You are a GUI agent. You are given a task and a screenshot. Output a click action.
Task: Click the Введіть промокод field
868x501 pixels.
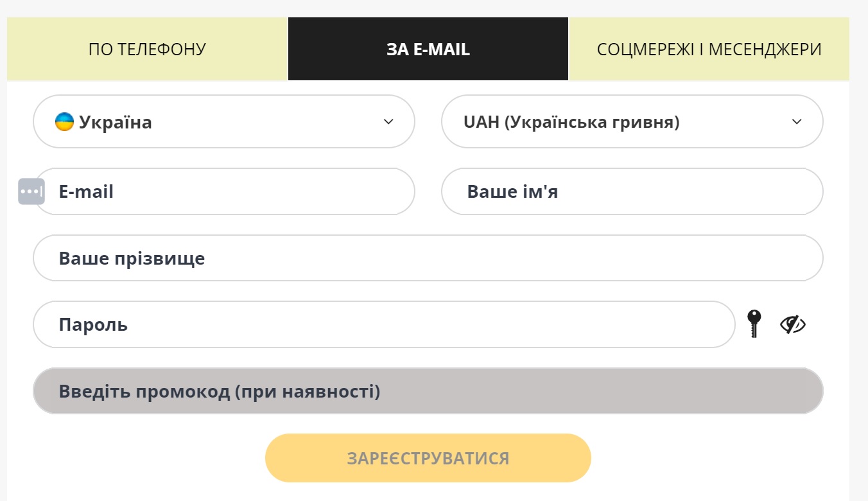tap(428, 391)
